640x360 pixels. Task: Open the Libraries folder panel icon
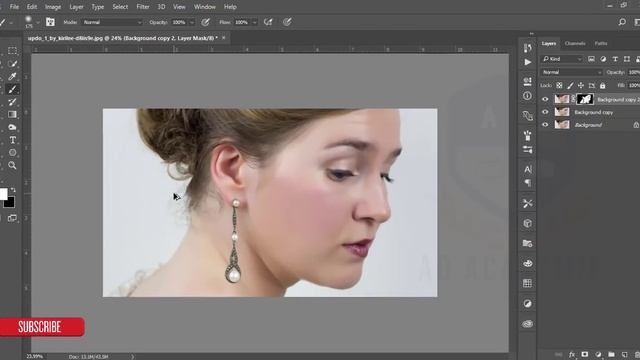coord(527,243)
